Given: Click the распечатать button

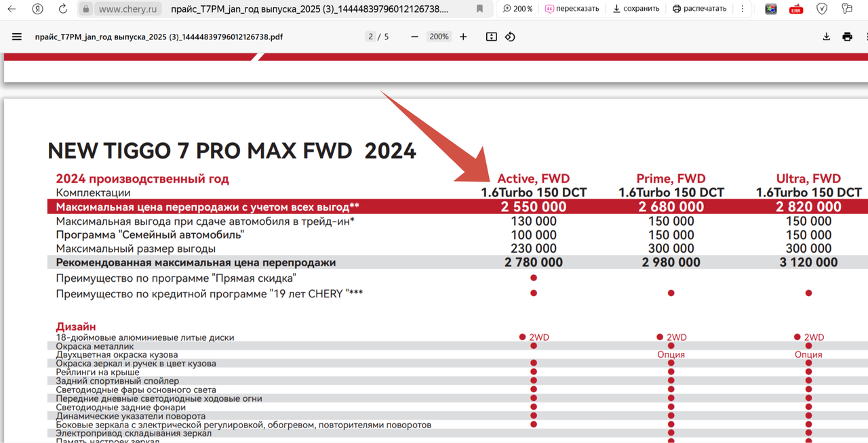Looking at the screenshot, I should tap(699, 9).
